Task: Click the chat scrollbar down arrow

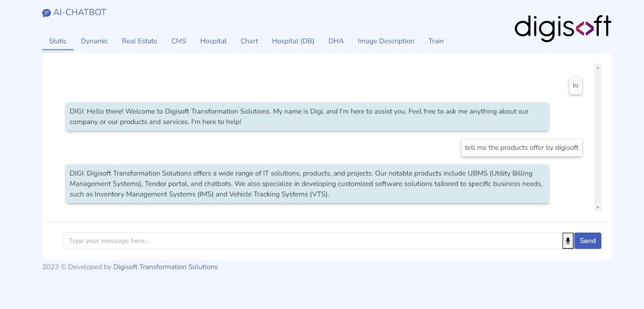Action: 598,208
